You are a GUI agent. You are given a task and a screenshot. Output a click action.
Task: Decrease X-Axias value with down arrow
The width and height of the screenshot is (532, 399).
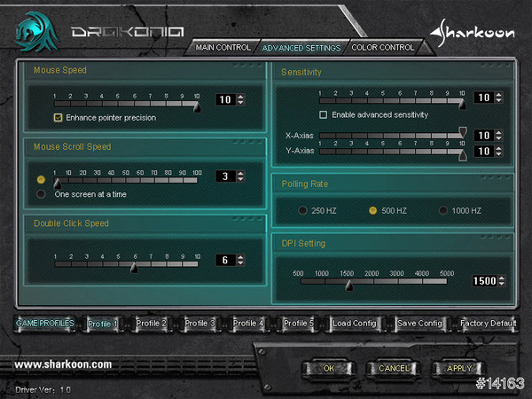(498, 138)
